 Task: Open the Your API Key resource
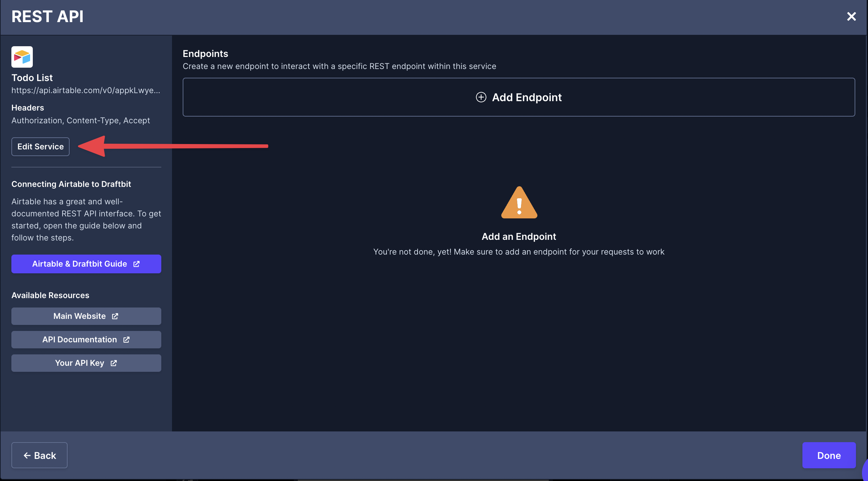pos(86,363)
